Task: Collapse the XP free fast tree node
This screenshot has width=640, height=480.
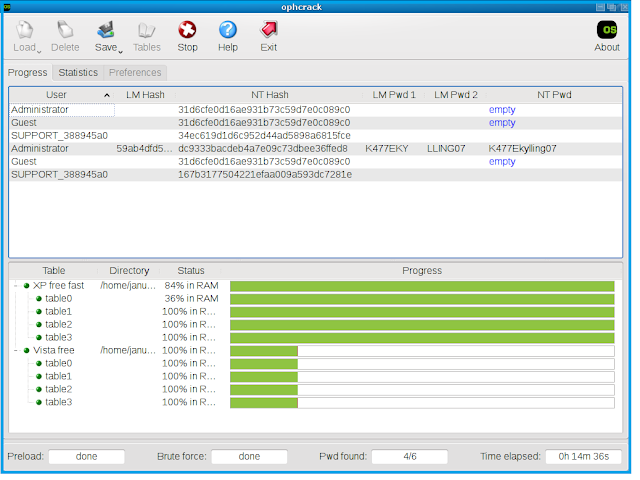Action: pos(16,286)
